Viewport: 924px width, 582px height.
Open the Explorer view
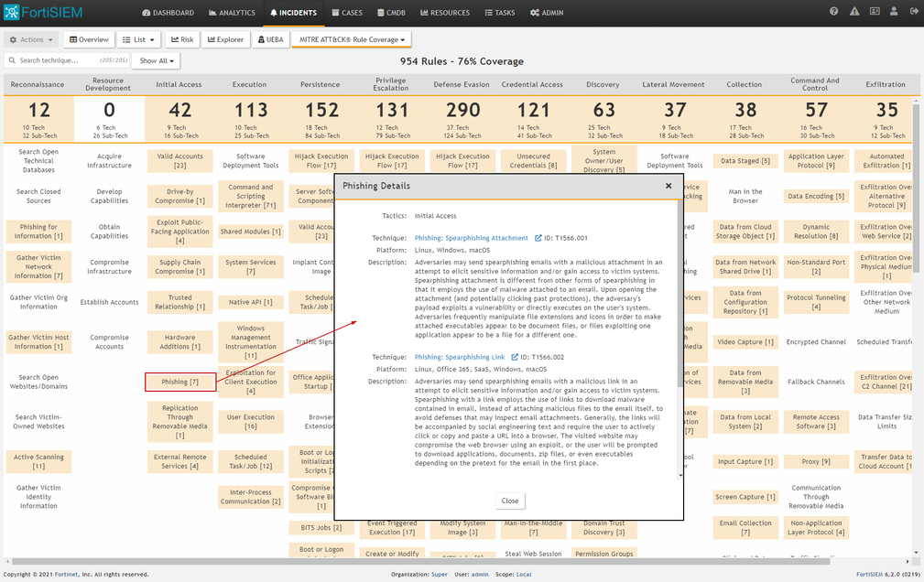point(225,39)
